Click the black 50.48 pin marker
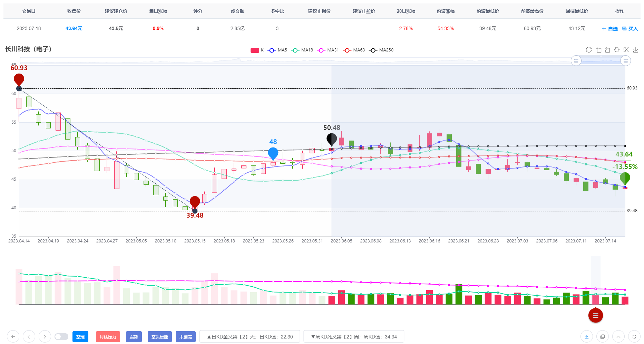 point(332,139)
